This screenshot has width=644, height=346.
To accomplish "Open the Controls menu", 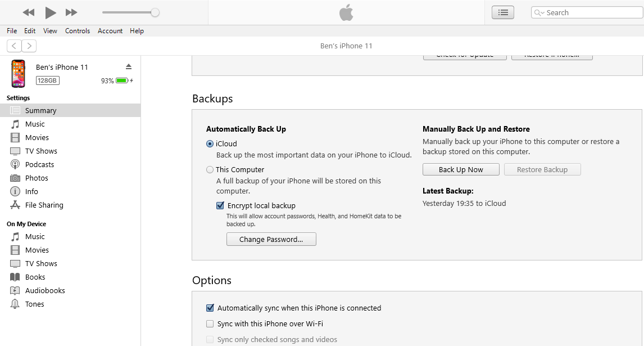I will point(78,31).
